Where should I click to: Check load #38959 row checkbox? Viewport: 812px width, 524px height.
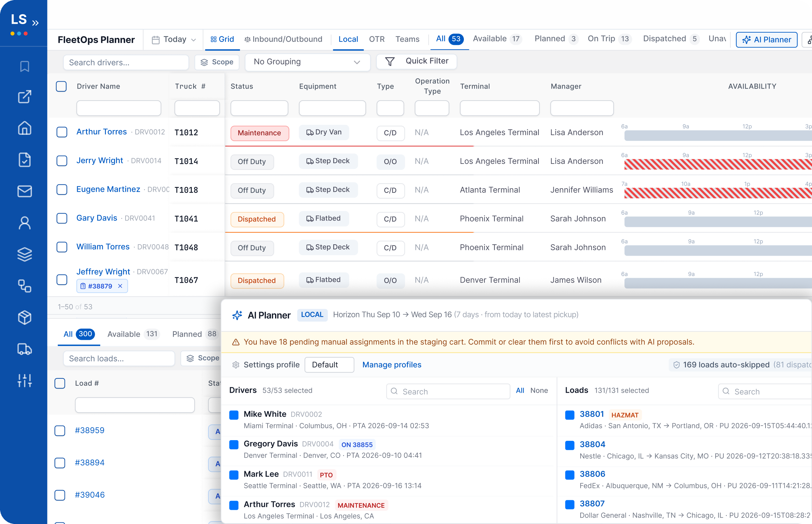[x=60, y=430]
